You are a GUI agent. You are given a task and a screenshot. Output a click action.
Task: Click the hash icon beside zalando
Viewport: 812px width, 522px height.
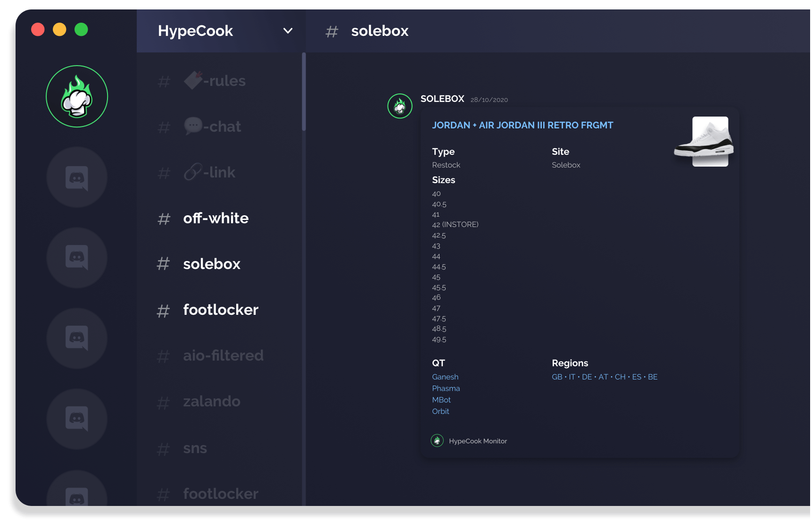click(x=163, y=402)
